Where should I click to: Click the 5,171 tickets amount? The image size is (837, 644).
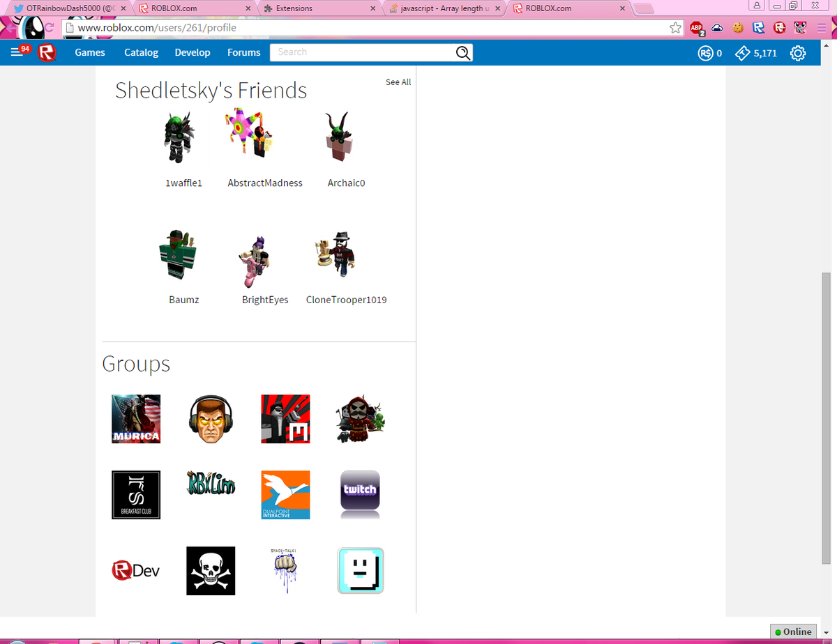coord(765,53)
